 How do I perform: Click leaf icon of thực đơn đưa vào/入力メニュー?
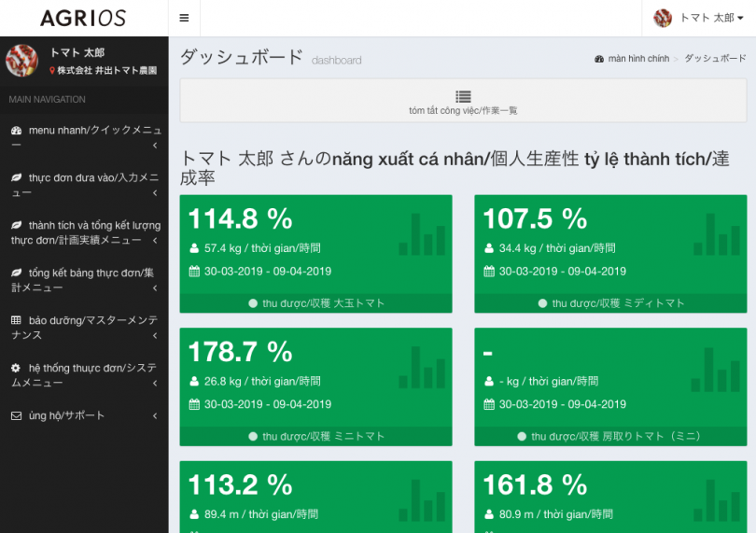pos(17,177)
